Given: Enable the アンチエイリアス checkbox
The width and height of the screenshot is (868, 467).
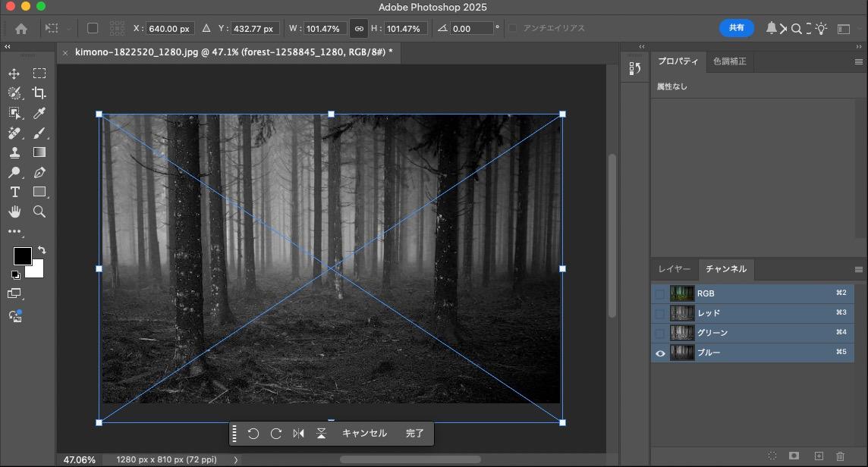Looking at the screenshot, I should point(513,28).
